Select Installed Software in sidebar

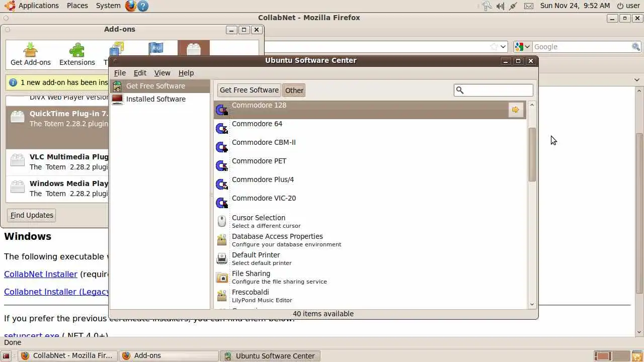160,99
